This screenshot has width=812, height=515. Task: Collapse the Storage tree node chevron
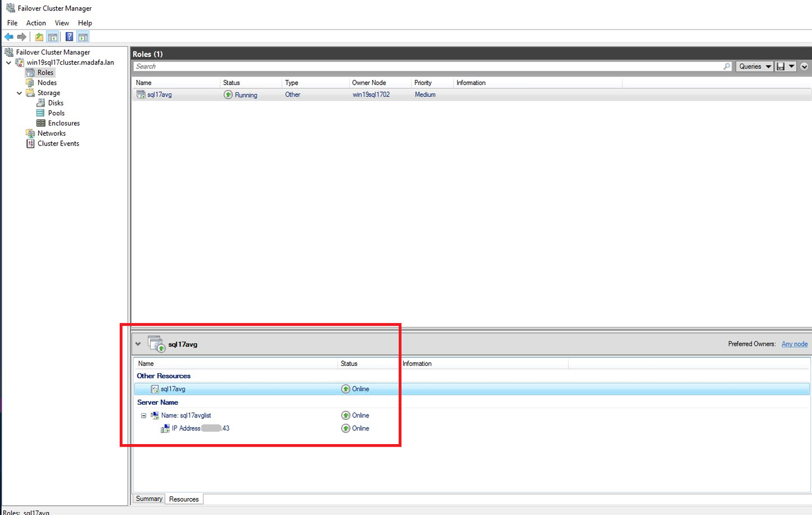click(19, 93)
